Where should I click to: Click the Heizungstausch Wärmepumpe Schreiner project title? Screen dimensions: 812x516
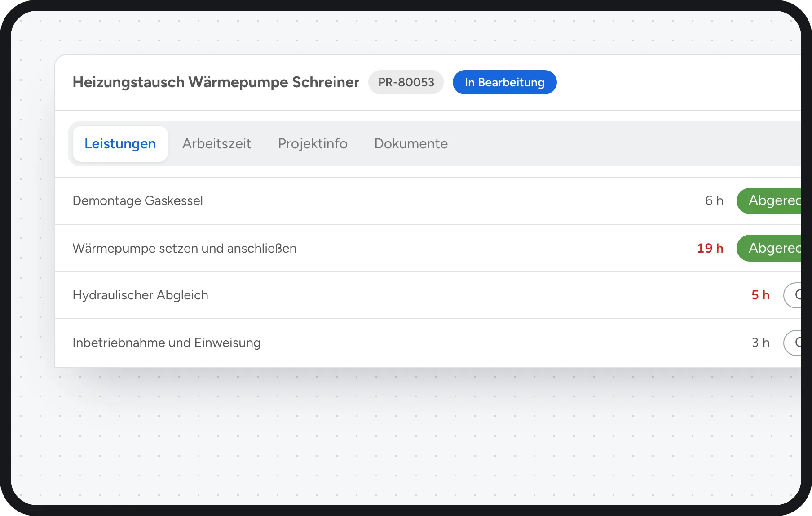216,82
